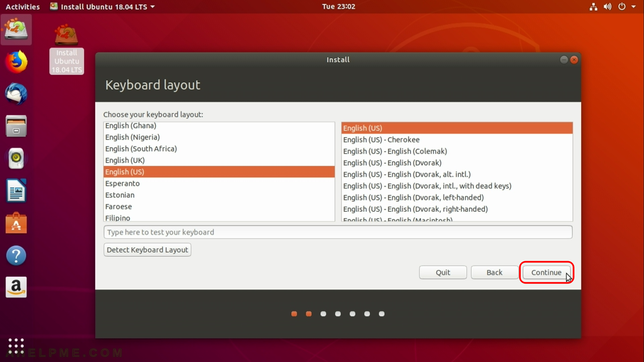Select English (UK) keyboard layout
The height and width of the screenshot is (362, 644).
click(125, 160)
